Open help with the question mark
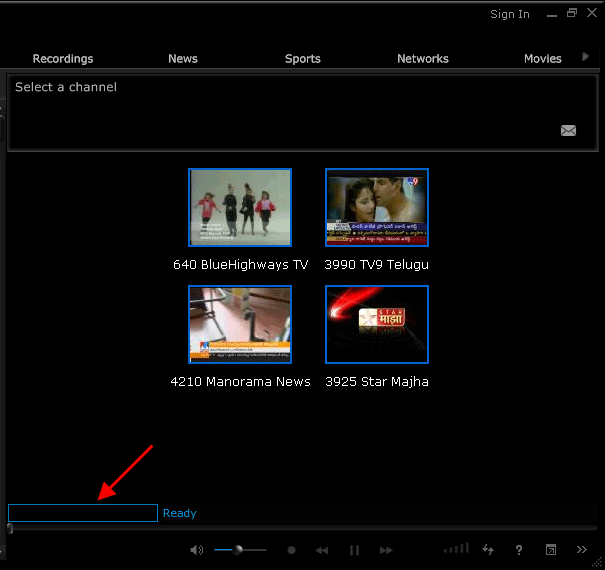The width and height of the screenshot is (605, 570). click(519, 550)
